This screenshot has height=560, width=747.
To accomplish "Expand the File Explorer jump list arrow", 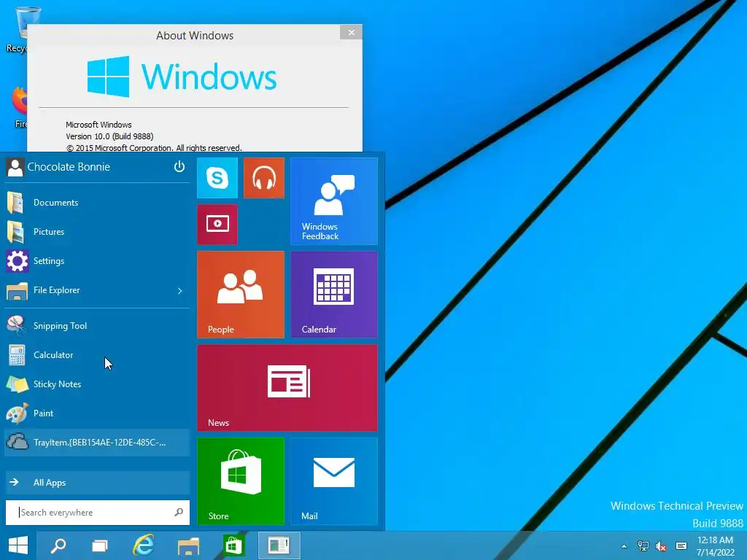I will click(180, 290).
